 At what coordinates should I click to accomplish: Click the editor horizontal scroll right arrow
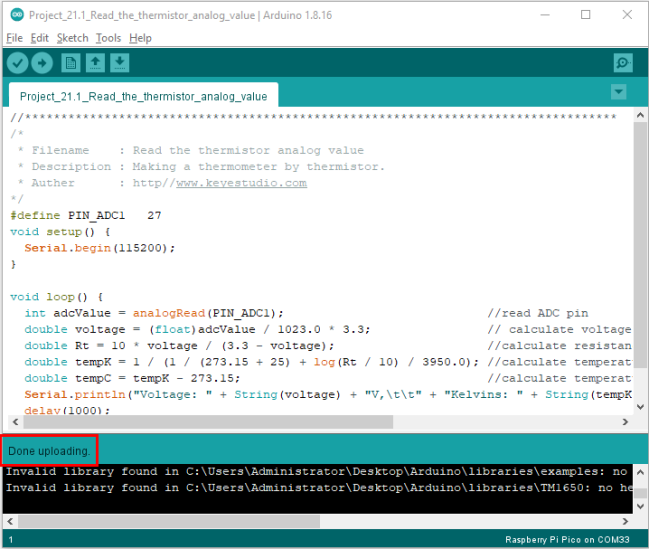625,422
